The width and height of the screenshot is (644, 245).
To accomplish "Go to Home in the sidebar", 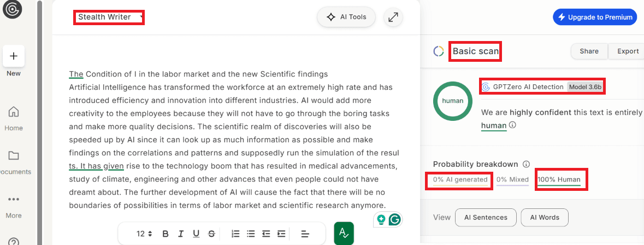I will [x=14, y=118].
